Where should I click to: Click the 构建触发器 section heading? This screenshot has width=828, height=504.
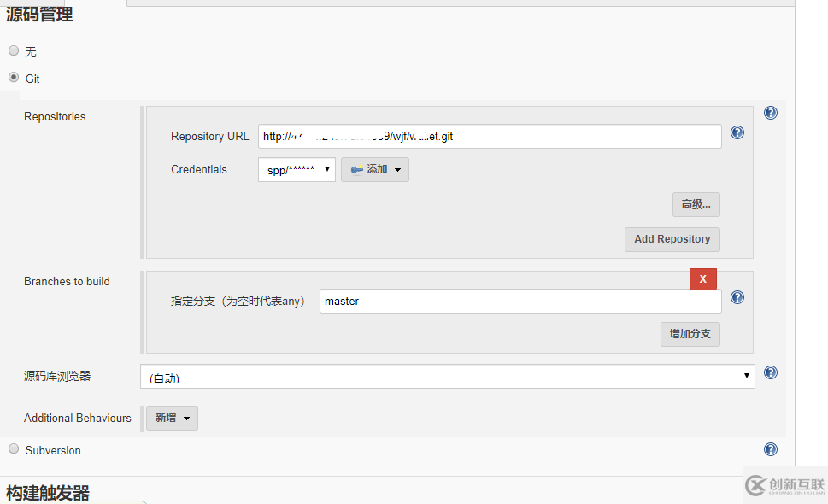coord(48,493)
